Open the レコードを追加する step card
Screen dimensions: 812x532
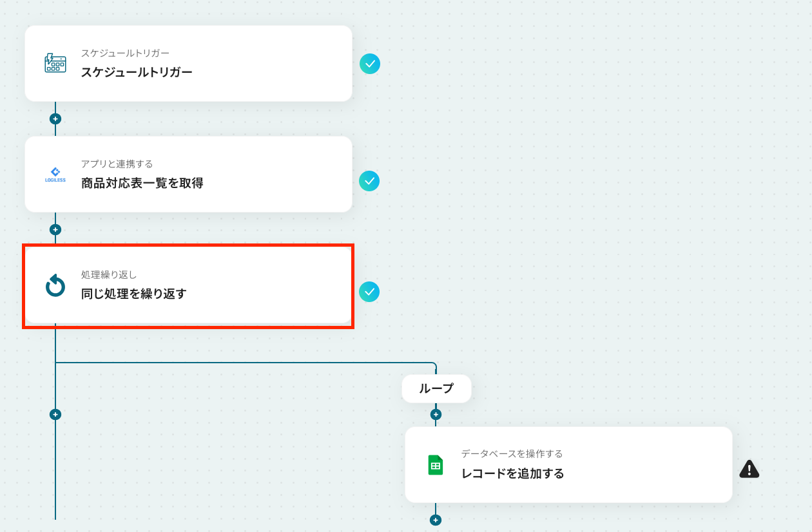pyautogui.click(x=568, y=464)
